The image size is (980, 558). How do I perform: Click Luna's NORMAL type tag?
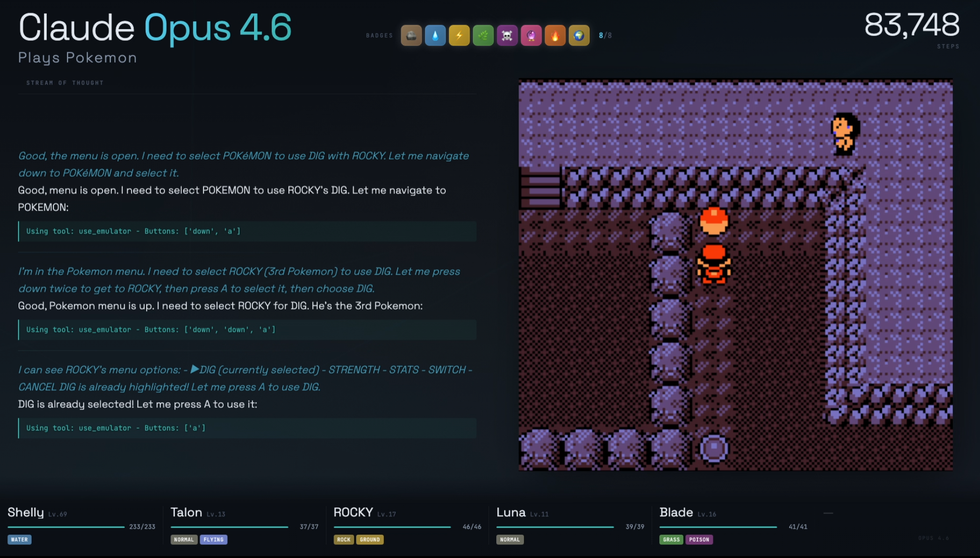[x=510, y=540]
